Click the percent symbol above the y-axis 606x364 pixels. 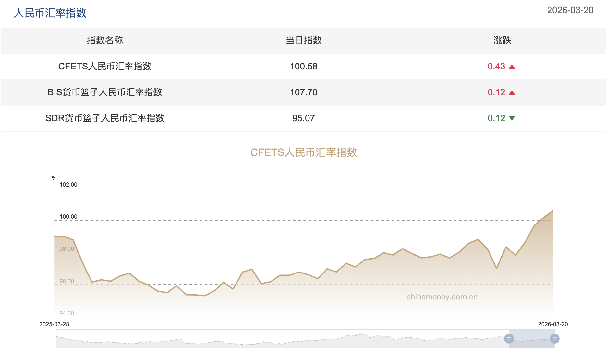(x=55, y=178)
